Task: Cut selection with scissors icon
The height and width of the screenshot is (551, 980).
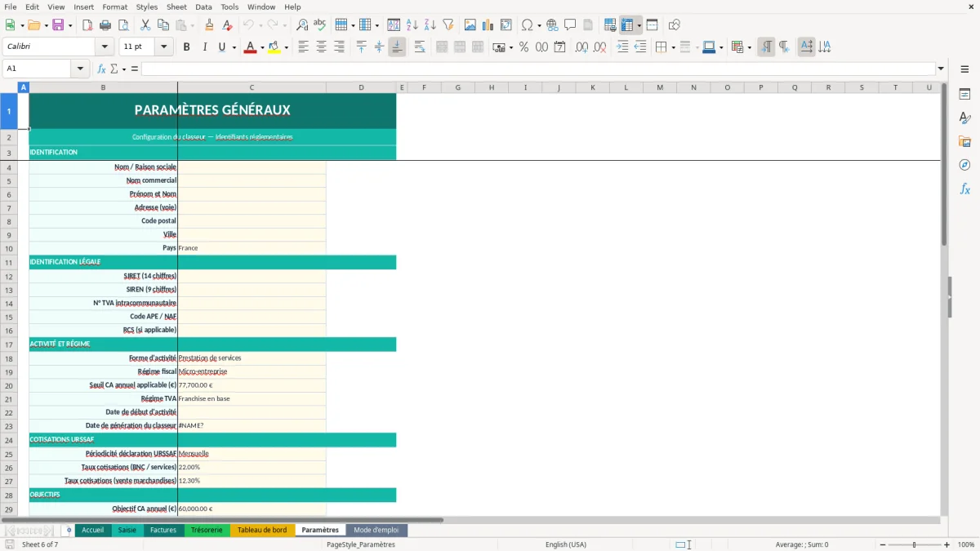Action: pyautogui.click(x=145, y=25)
